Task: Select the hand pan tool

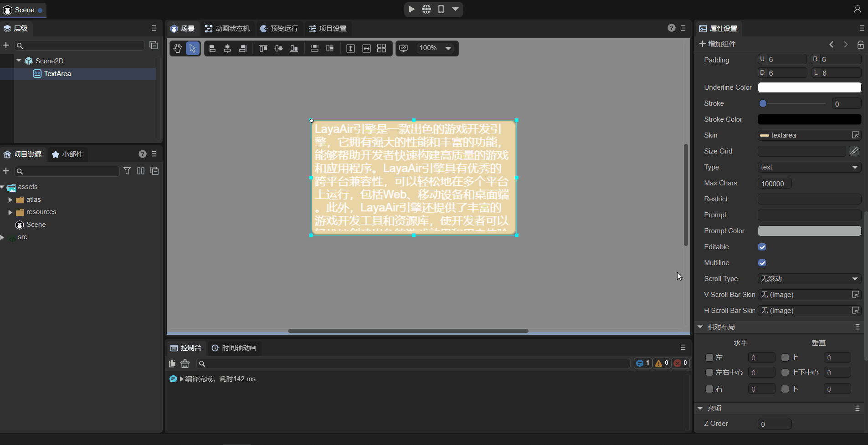Action: [177, 48]
